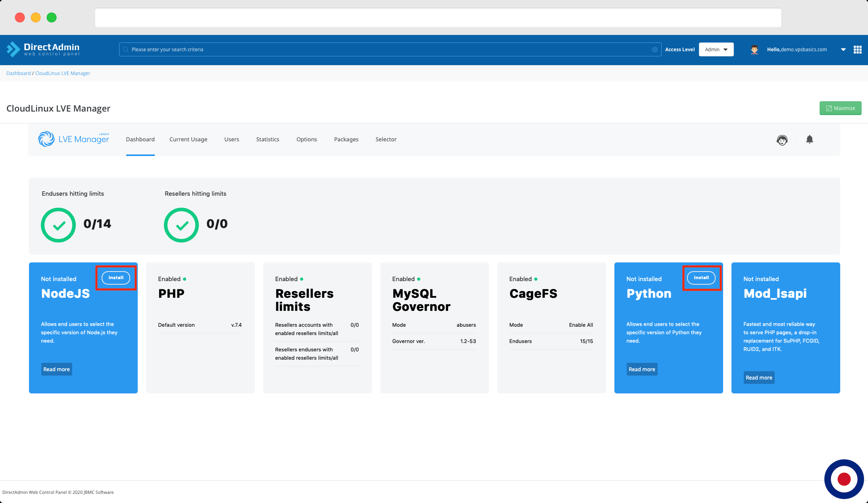
Task: Open the Selector tab
Action: coord(386,139)
